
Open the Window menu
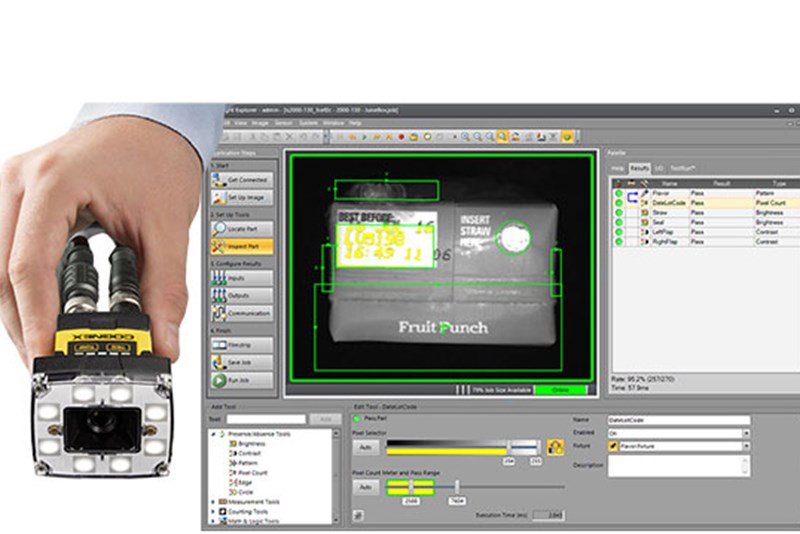(x=333, y=123)
